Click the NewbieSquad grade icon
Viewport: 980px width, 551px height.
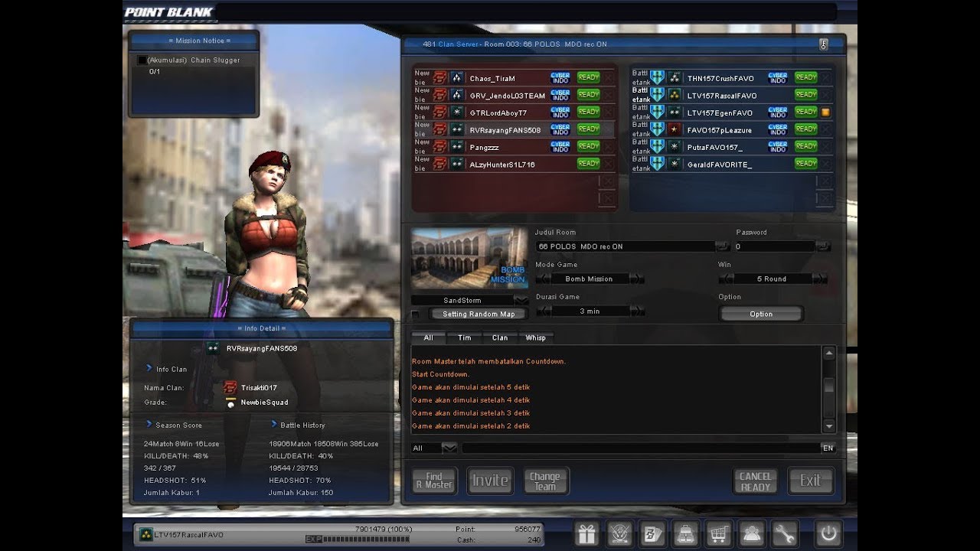(x=230, y=402)
